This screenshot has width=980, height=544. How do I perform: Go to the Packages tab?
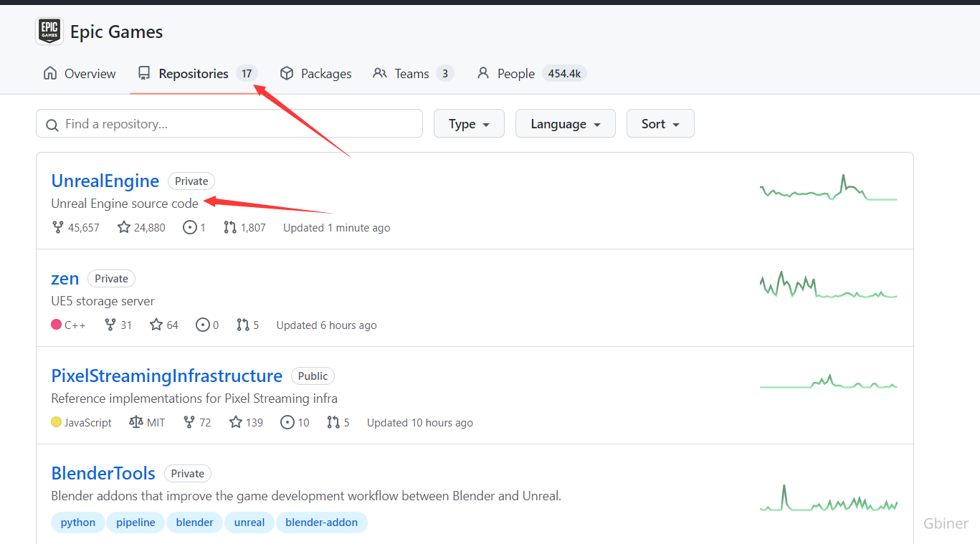point(315,74)
